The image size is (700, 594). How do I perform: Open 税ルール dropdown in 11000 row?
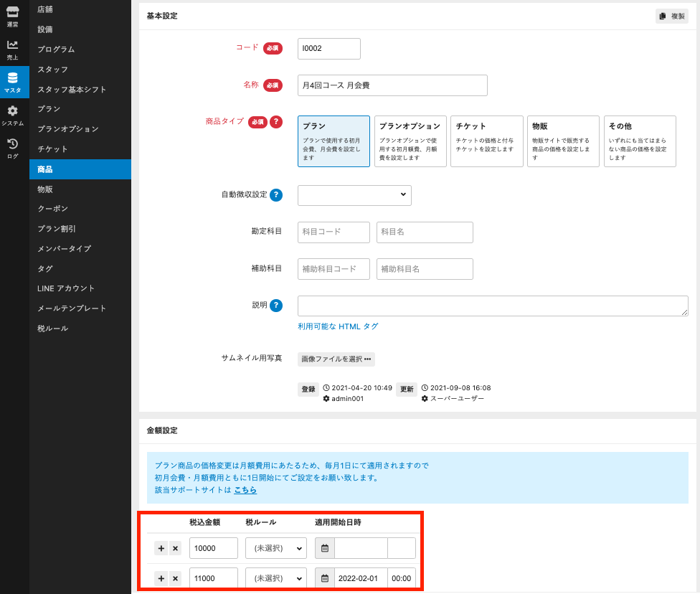point(276,578)
